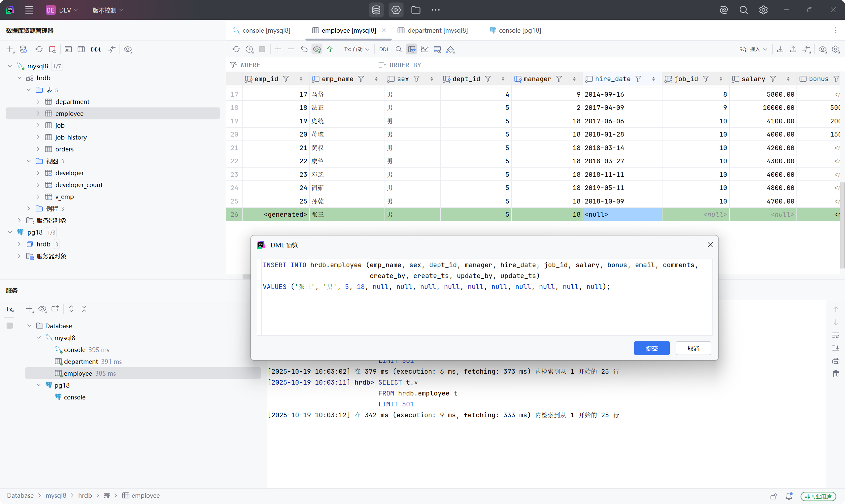Click the WHERE filter input field
Image resolution: width=845 pixels, height=504 pixels.
[306, 65]
